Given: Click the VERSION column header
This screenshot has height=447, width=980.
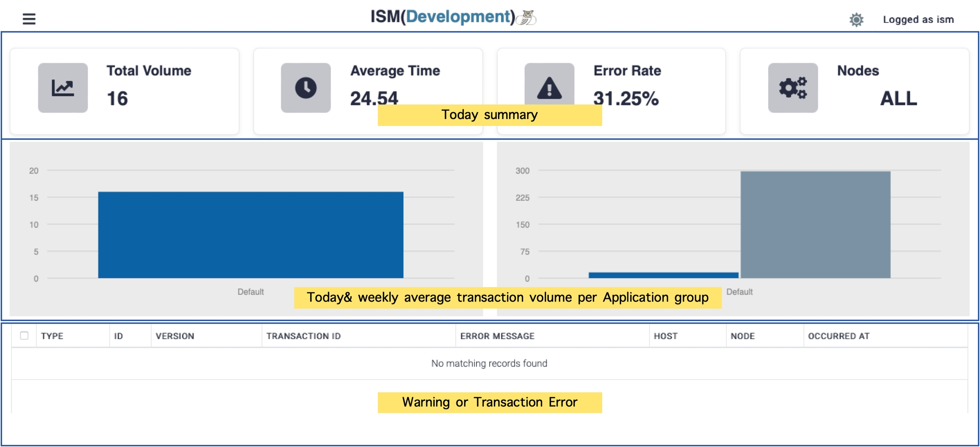Looking at the screenshot, I should [175, 336].
